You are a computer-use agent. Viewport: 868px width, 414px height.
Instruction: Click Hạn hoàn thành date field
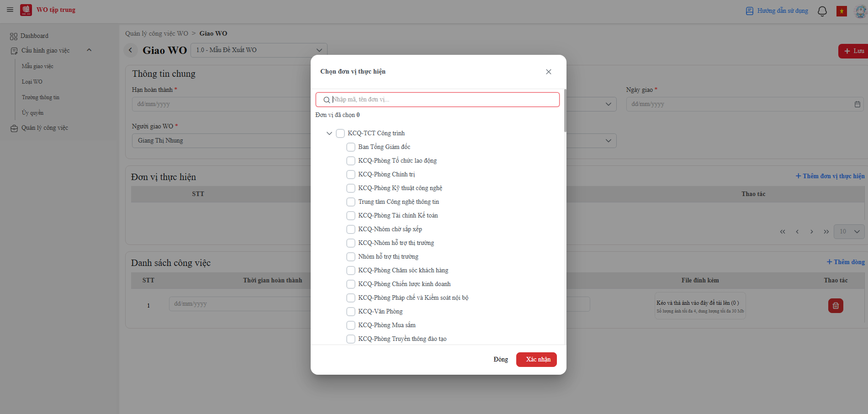click(222, 104)
